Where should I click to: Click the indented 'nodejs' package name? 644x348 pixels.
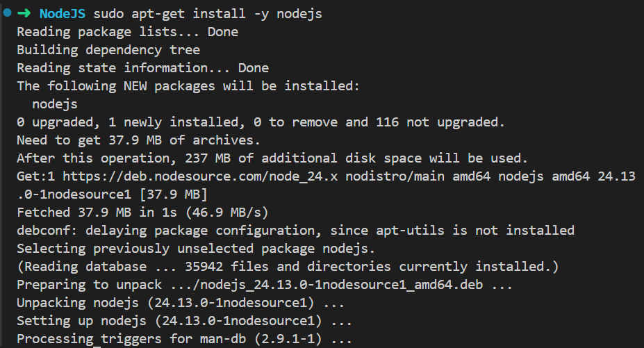(x=55, y=104)
